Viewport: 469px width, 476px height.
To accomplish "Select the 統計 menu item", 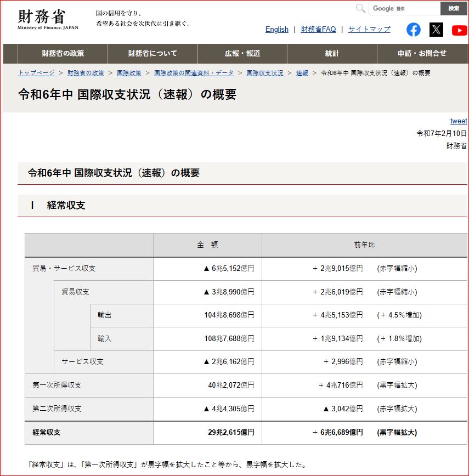I will click(332, 54).
